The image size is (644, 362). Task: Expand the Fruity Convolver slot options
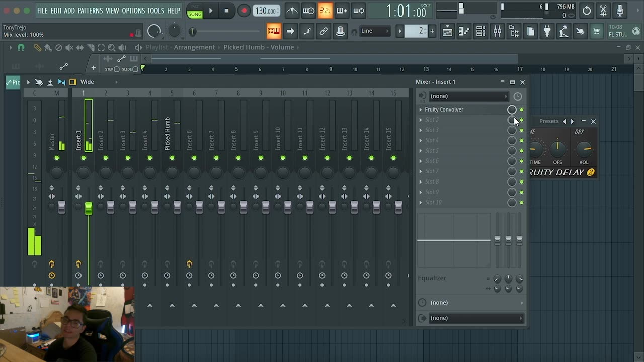pos(421,109)
